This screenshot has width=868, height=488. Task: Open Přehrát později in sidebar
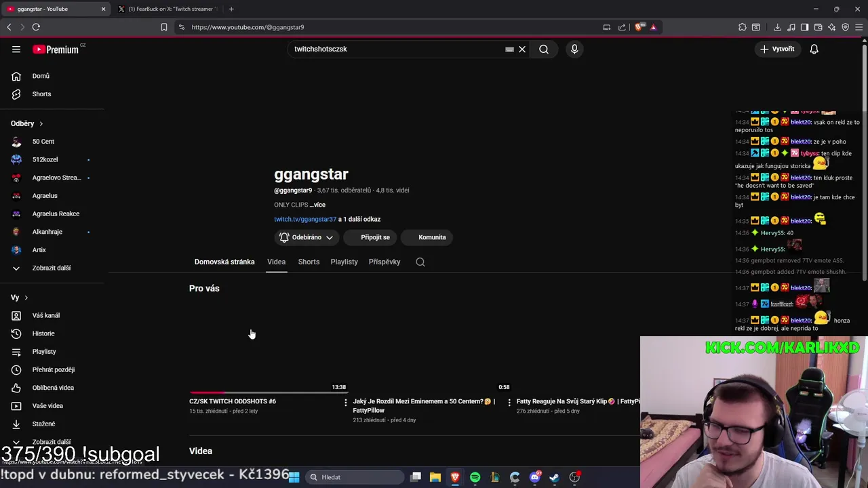[x=54, y=369]
